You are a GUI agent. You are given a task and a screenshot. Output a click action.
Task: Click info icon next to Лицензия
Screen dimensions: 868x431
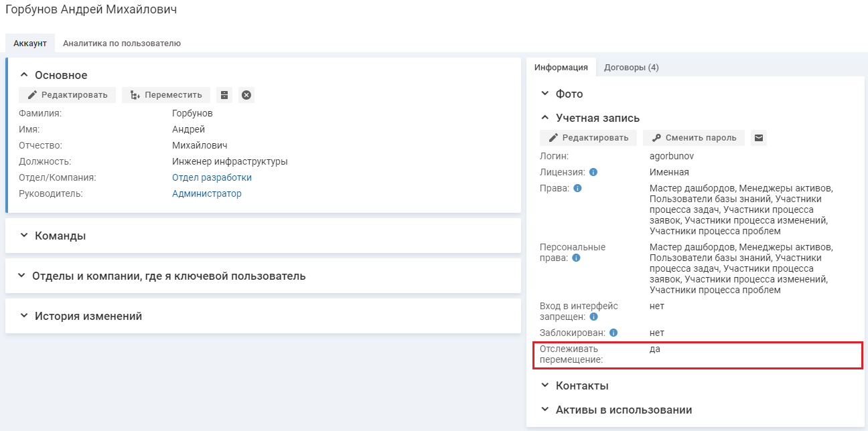pyautogui.click(x=593, y=172)
